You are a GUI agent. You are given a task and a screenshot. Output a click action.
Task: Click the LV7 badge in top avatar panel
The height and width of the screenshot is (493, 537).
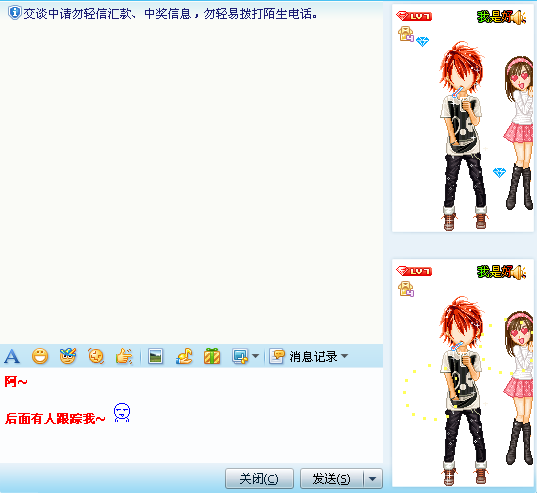pos(414,16)
